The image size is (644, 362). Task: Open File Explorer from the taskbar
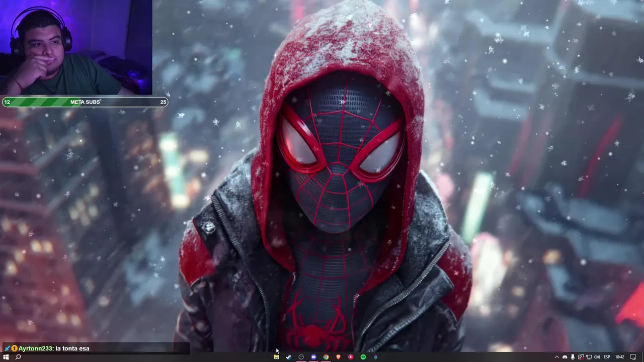(x=276, y=357)
